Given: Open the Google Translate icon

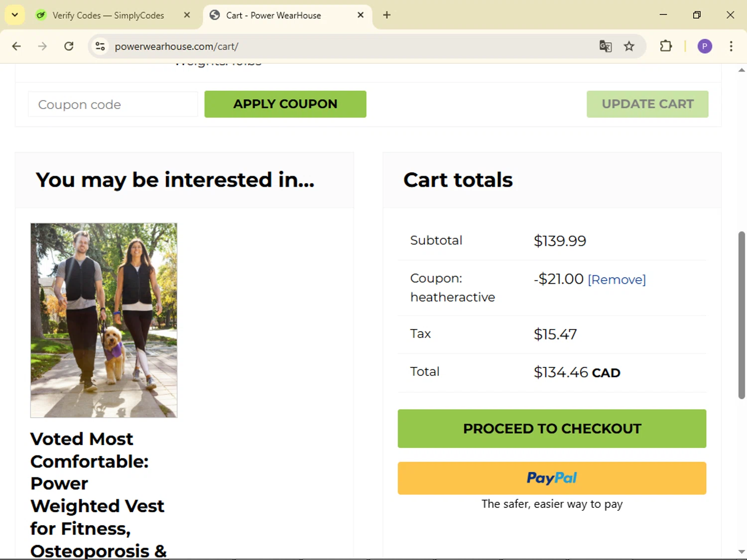Looking at the screenshot, I should [x=605, y=46].
